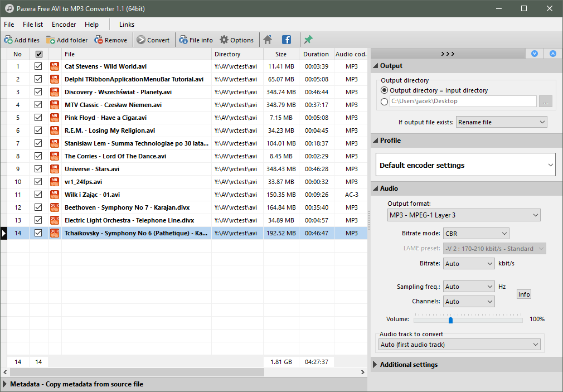Click AVI icon of vr1_24fps file
This screenshot has height=392, width=563.
tap(55, 182)
